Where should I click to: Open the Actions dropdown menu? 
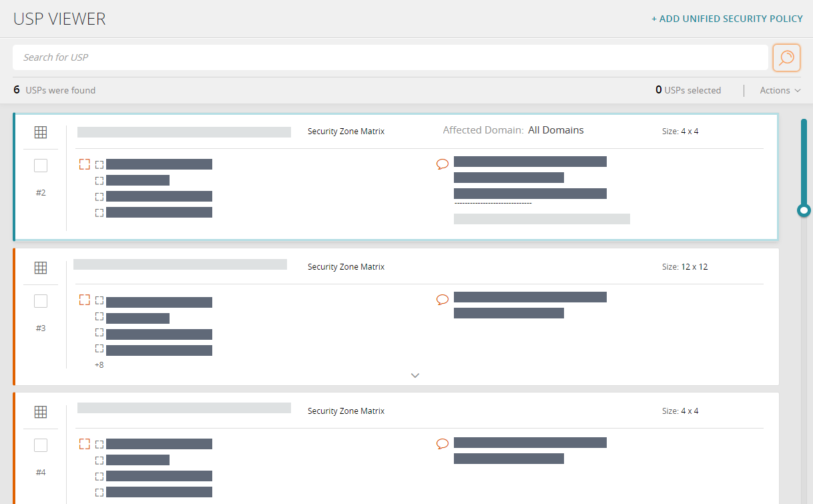tap(780, 90)
